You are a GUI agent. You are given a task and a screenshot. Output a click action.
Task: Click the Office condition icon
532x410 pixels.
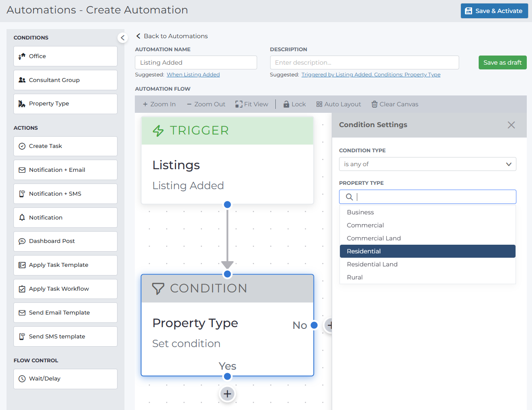pos(22,56)
